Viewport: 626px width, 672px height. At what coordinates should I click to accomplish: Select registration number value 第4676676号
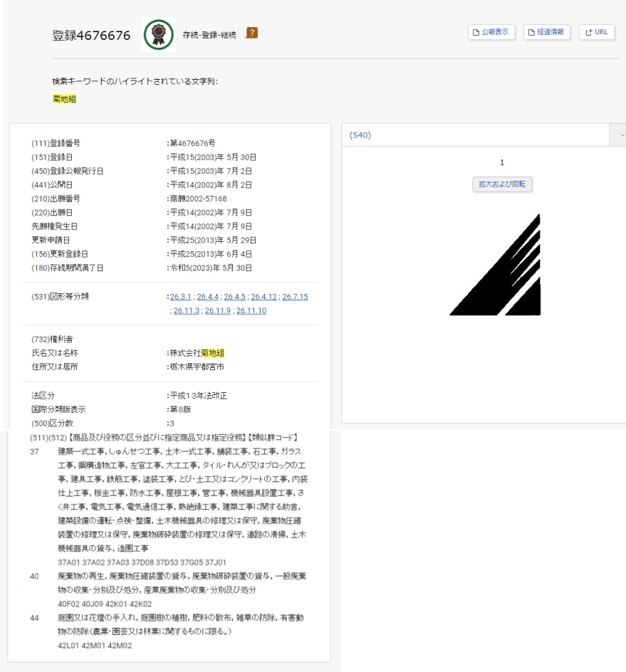[x=192, y=143]
